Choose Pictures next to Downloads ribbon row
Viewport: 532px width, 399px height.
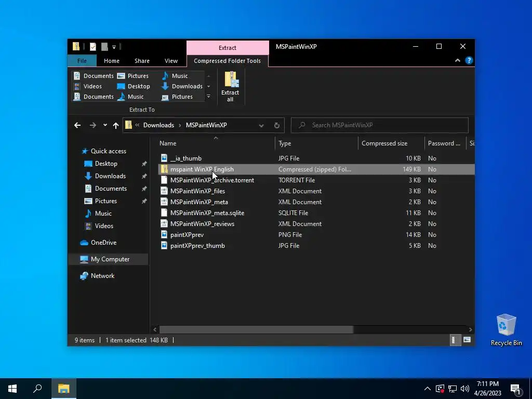tap(178, 97)
